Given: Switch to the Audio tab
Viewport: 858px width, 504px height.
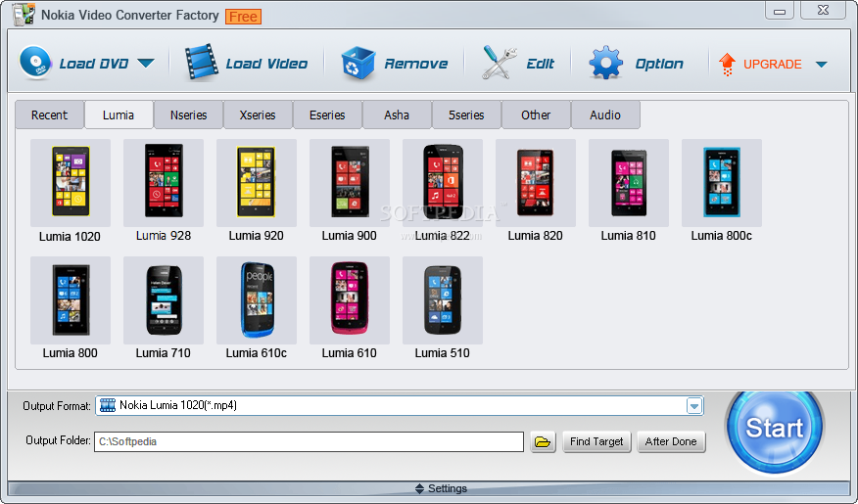Looking at the screenshot, I should click(x=605, y=115).
